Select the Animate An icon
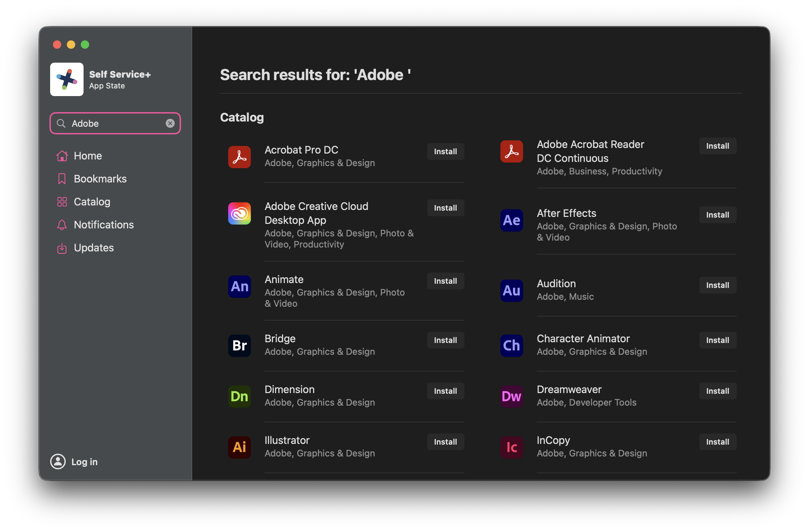 click(239, 287)
